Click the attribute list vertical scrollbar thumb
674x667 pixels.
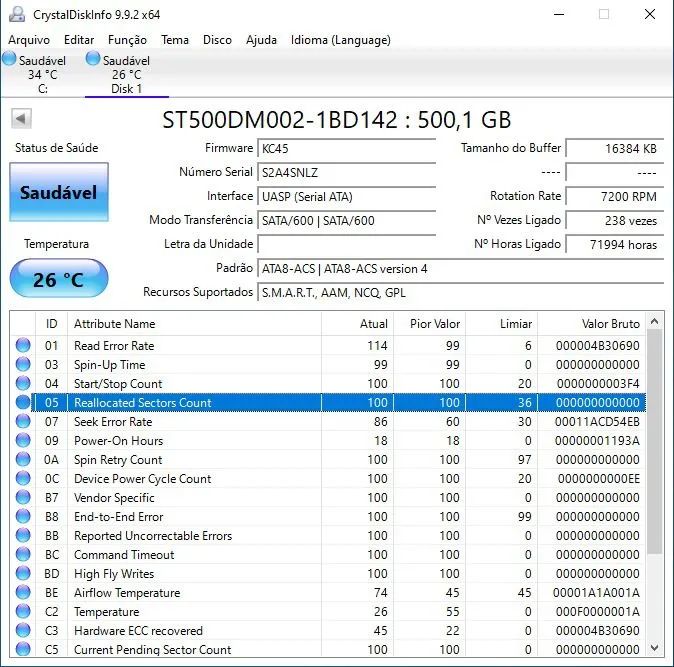[x=655, y=443]
